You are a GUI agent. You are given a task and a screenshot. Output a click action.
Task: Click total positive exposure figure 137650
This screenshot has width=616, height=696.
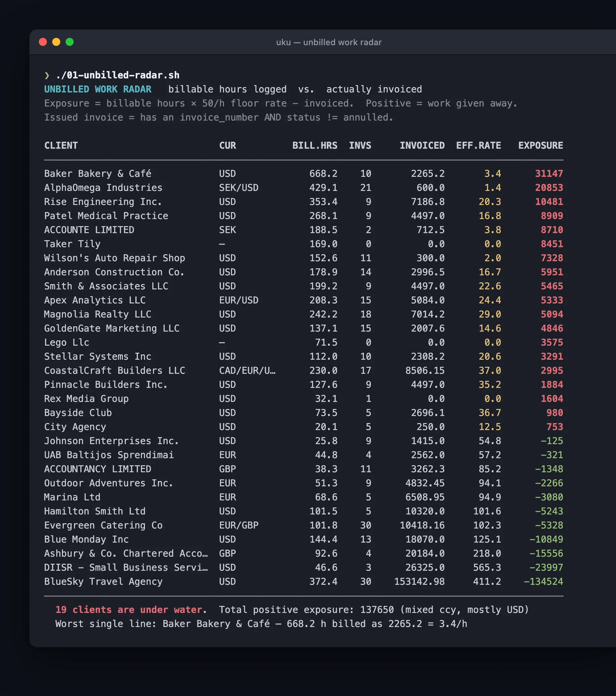[x=377, y=610]
